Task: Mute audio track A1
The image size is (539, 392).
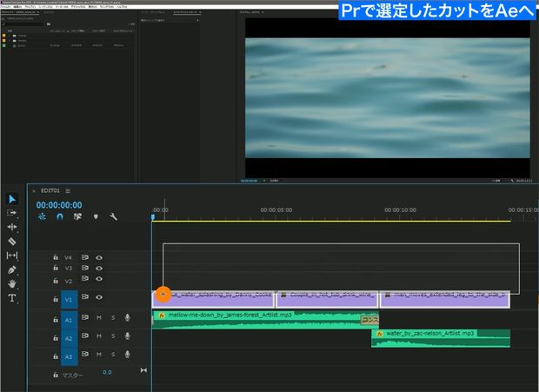Action: tap(99, 318)
